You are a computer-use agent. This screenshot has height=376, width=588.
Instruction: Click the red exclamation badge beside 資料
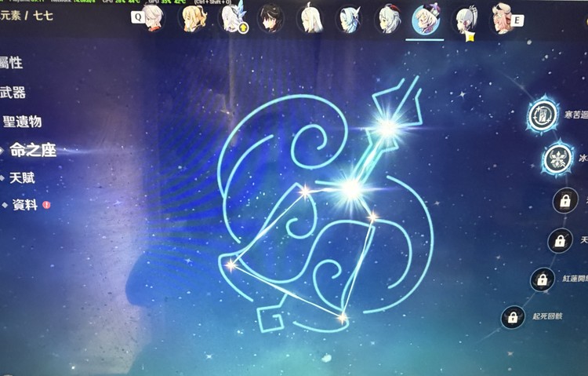pos(46,205)
